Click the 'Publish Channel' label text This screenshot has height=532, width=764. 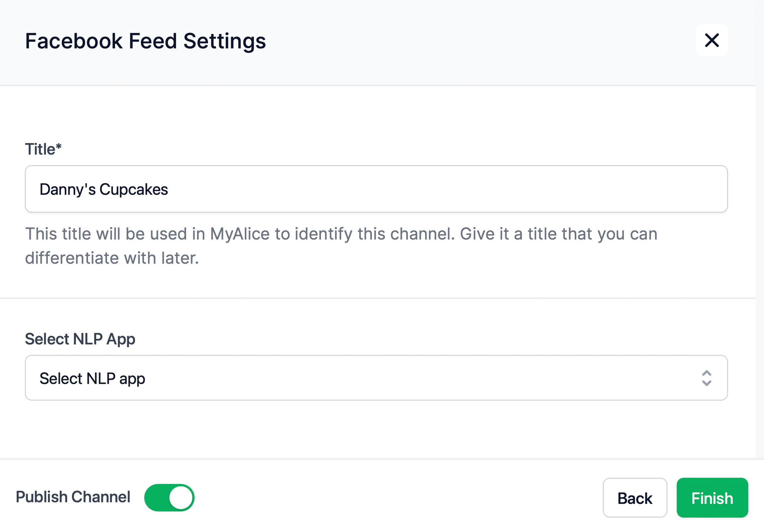coord(73,497)
